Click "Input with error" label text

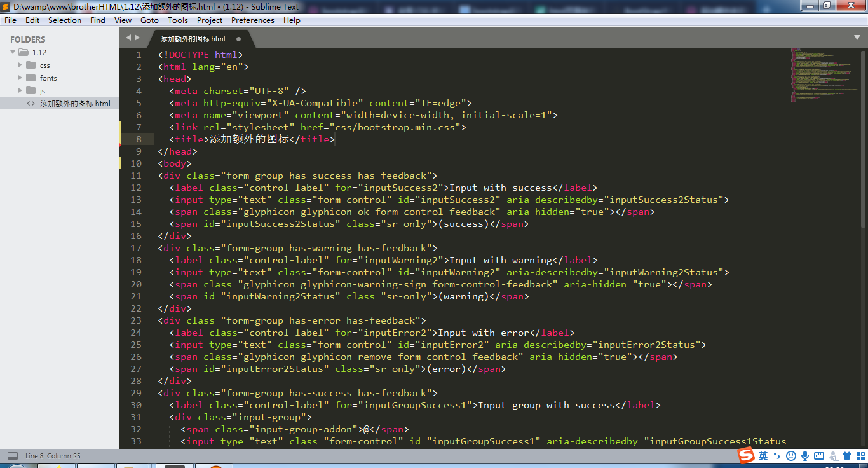click(x=484, y=333)
